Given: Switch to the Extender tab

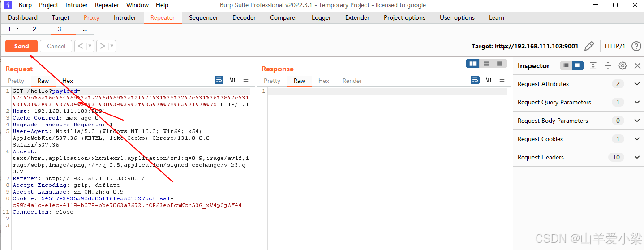Looking at the screenshot, I should point(357,17).
